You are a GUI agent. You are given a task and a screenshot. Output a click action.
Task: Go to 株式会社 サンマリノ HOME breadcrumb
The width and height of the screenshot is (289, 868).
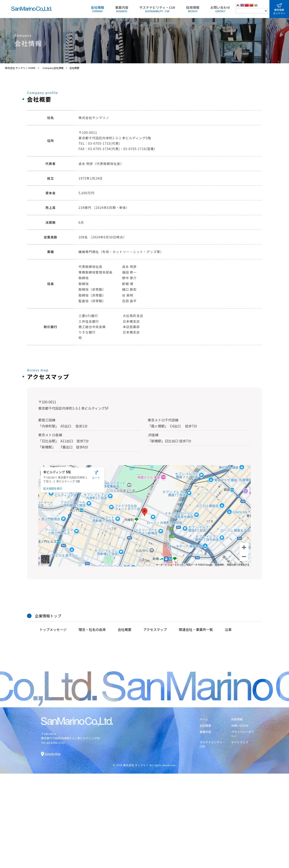point(20,68)
